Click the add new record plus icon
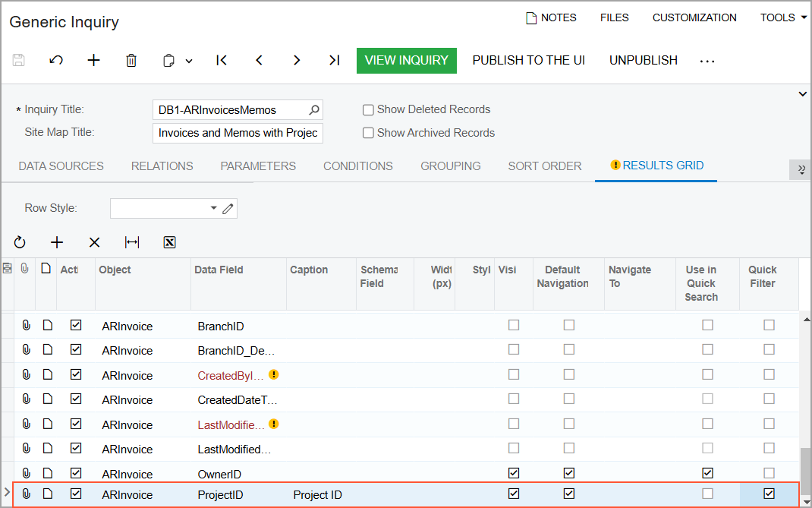 (x=93, y=61)
